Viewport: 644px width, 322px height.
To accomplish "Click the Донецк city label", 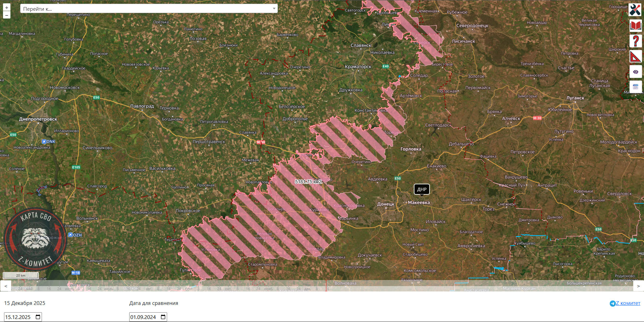I will tap(386, 204).
